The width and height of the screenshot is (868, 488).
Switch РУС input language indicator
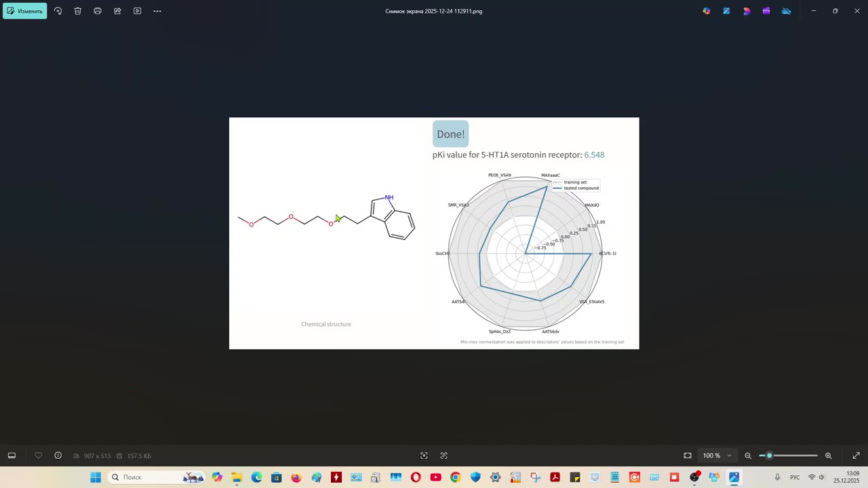[795, 477]
